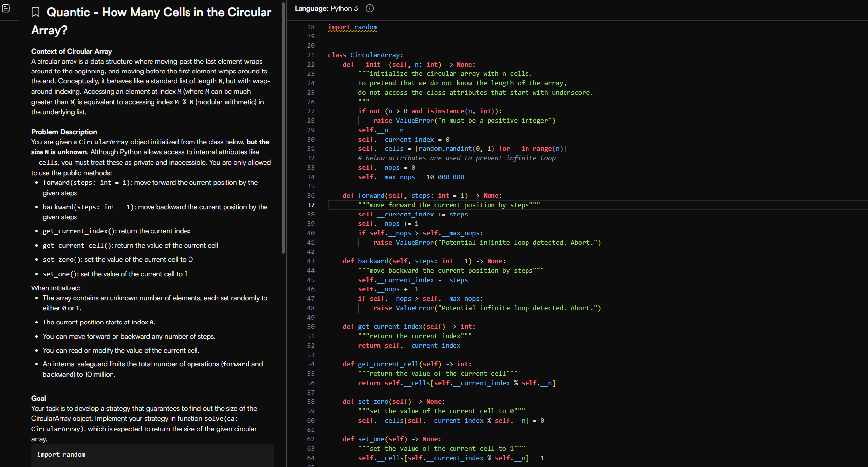Click the "Problem Description" heading
Screen dimensions: 868x467
point(64,132)
